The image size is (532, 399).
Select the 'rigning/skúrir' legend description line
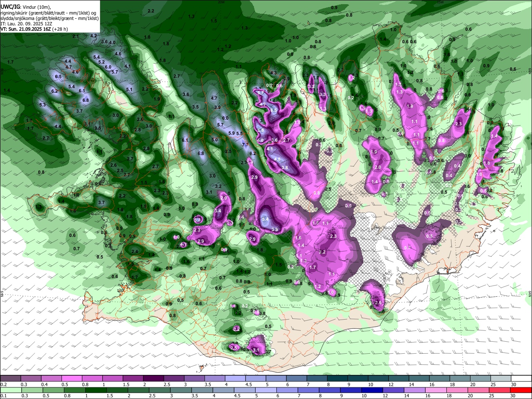point(49,13)
